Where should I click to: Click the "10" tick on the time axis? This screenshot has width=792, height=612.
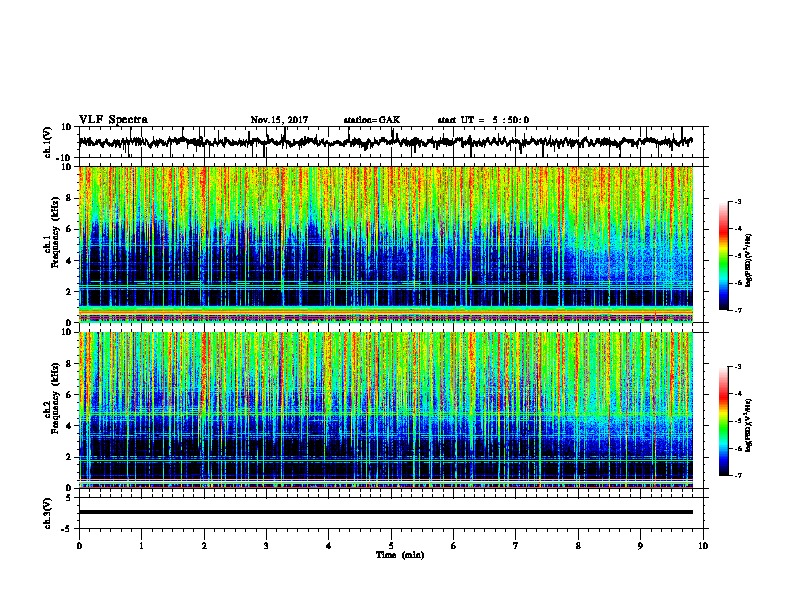coord(703,546)
